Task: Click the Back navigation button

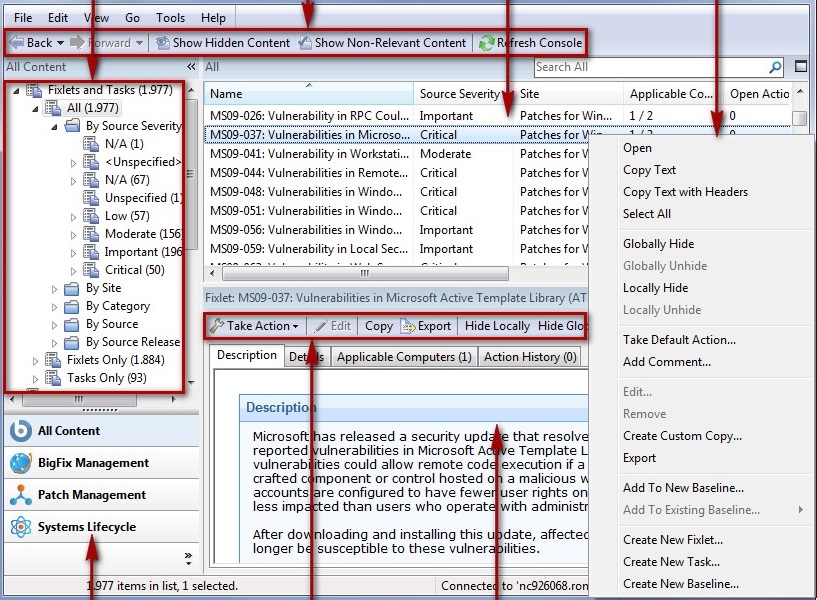Action: [31, 43]
